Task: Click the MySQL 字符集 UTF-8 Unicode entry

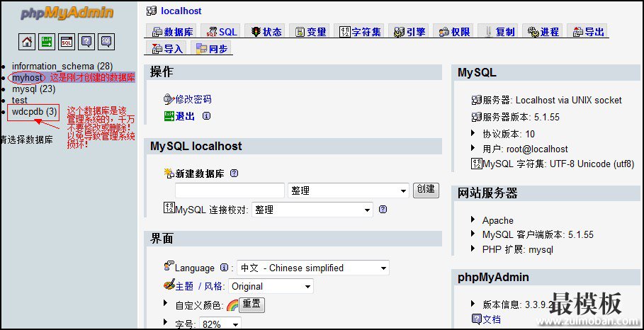Action: point(558,164)
